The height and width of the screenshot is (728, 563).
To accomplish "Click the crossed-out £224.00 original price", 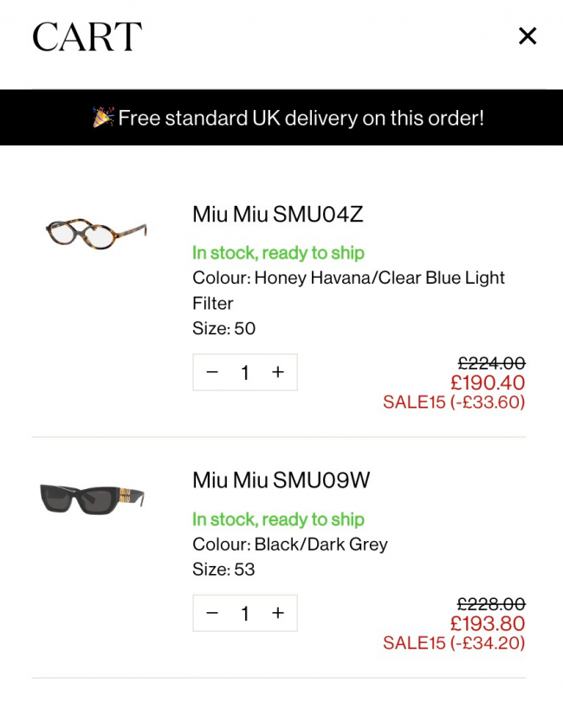I will point(491,364).
